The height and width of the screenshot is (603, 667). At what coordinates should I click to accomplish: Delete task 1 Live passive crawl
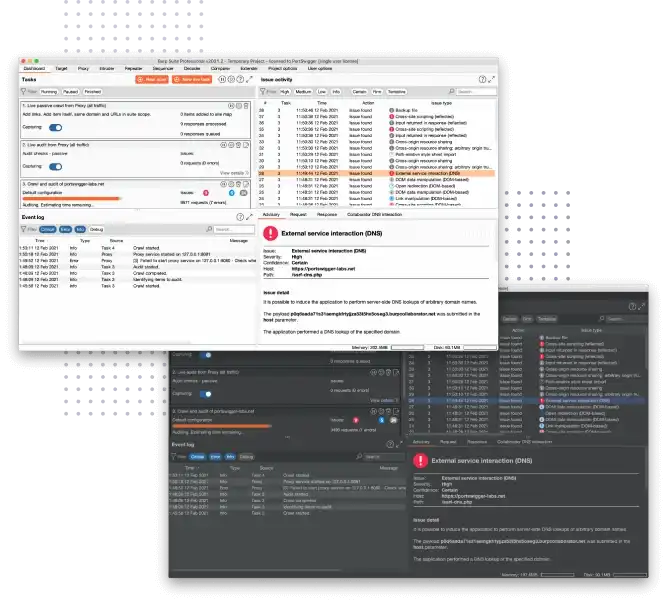tap(246, 106)
